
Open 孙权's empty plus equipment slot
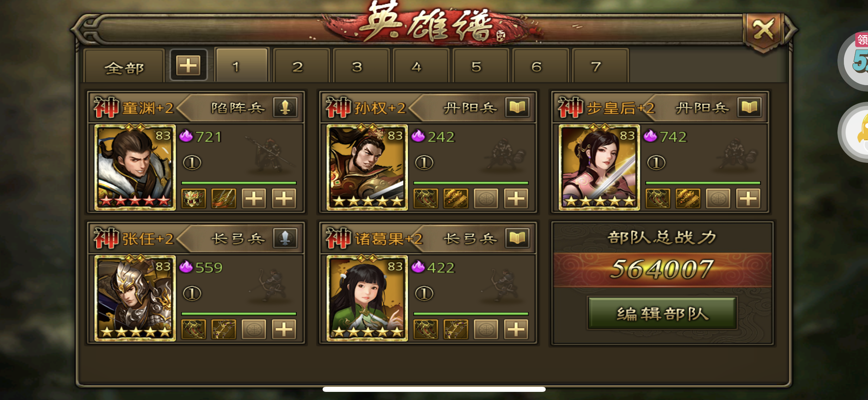(516, 198)
